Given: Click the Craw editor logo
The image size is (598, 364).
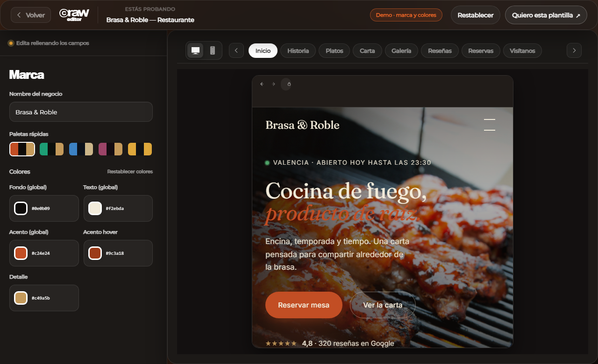Looking at the screenshot, I should [74, 15].
